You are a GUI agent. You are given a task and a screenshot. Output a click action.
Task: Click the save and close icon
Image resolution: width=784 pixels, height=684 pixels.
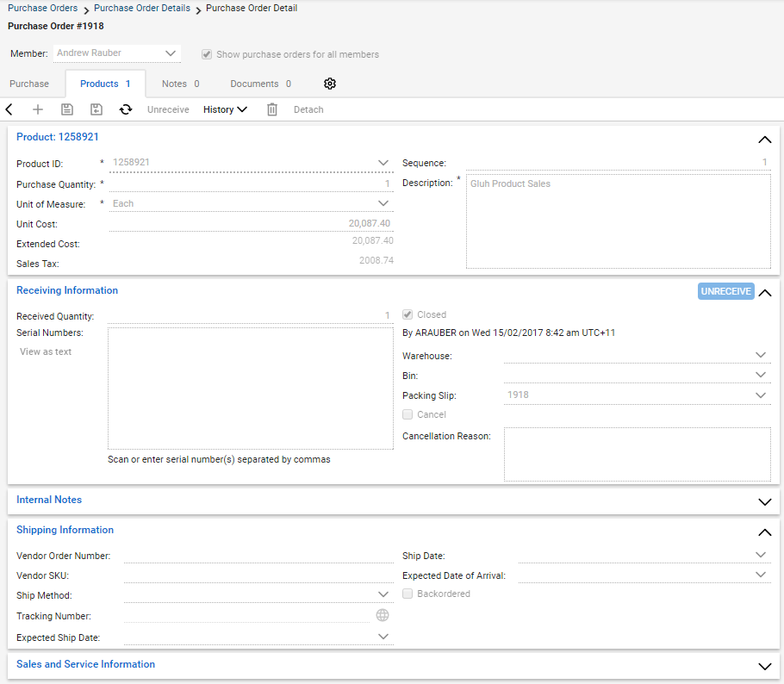[x=96, y=109]
